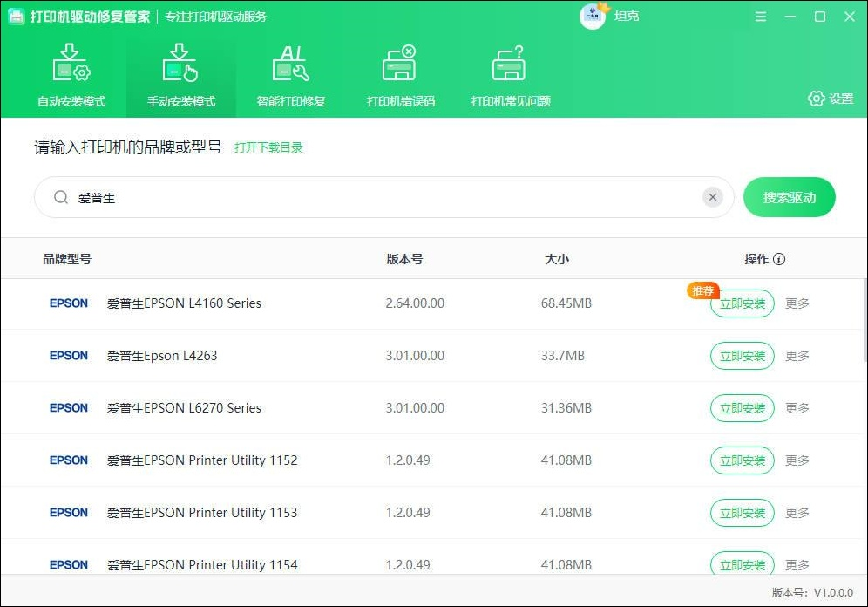Select 爱普生EPSON L4160 Series name
The width and height of the screenshot is (868, 607).
coord(184,303)
